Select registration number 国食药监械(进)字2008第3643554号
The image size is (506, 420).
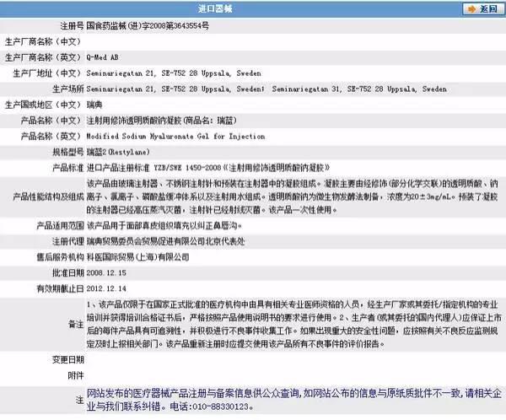click(x=148, y=26)
